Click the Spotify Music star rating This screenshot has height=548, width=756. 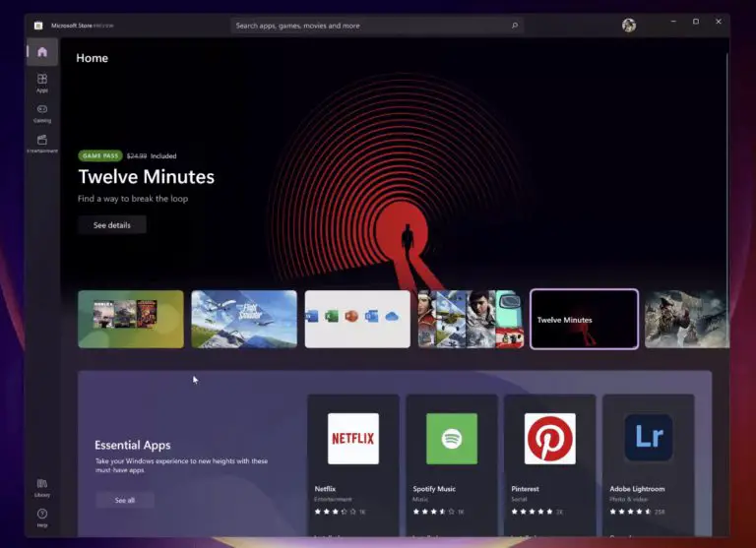point(433,512)
